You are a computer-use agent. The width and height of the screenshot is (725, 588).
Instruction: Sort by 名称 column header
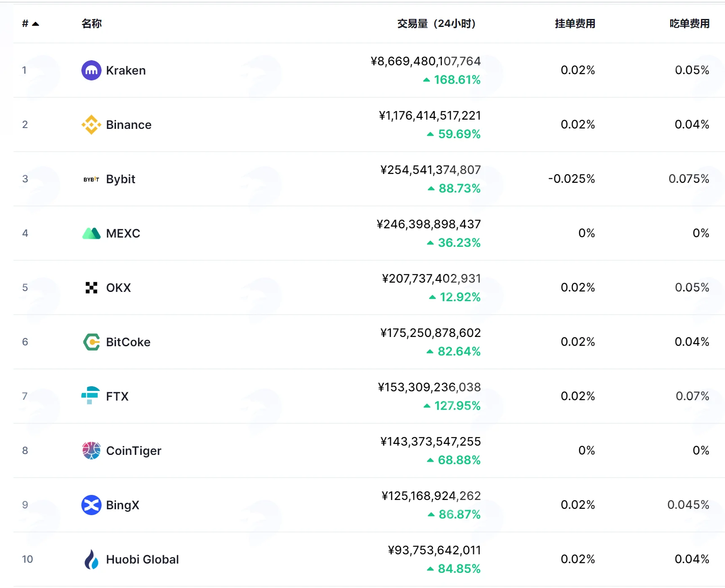[91, 24]
